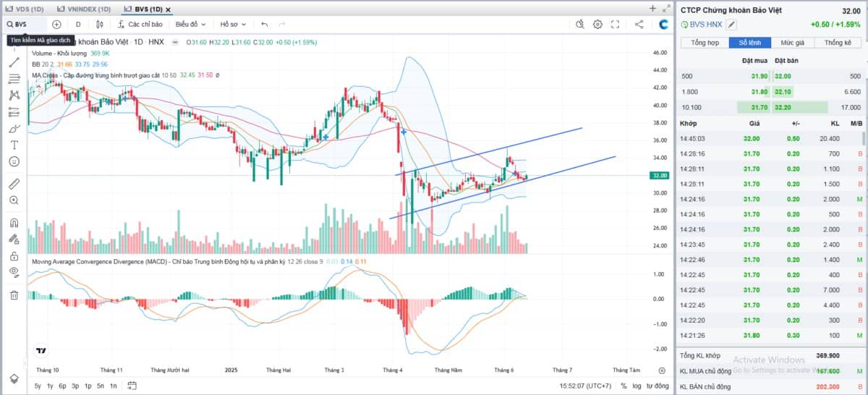Select the 1p time range

pyautogui.click(x=88, y=386)
